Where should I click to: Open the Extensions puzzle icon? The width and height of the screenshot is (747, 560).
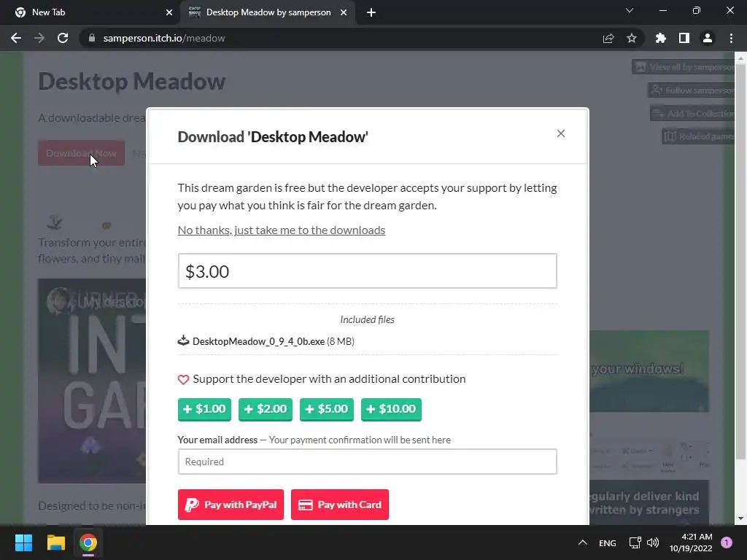pos(661,38)
